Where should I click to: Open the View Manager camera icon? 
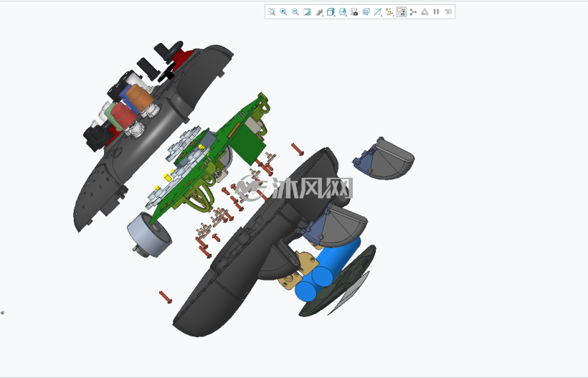[x=354, y=12]
